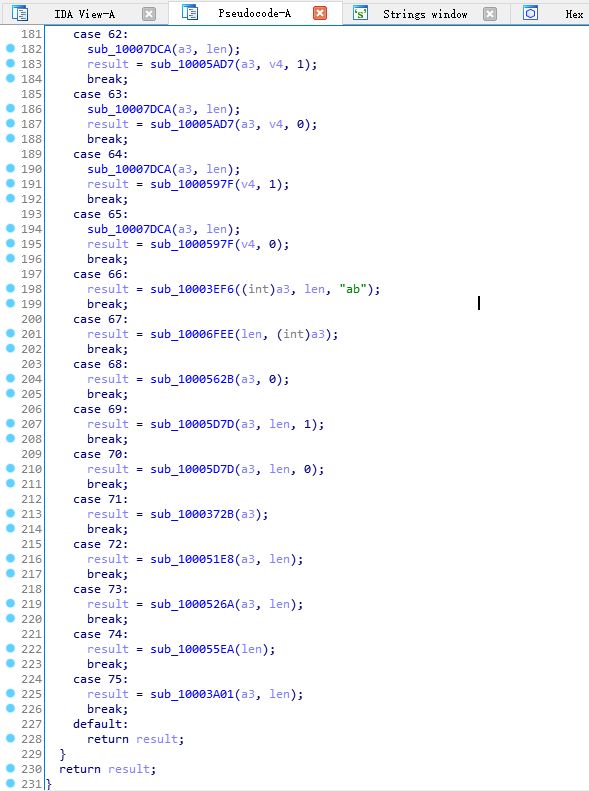Image resolution: width=589 pixels, height=791 pixels.
Task: Click the IDA View-A tab icon
Action: click(20, 13)
